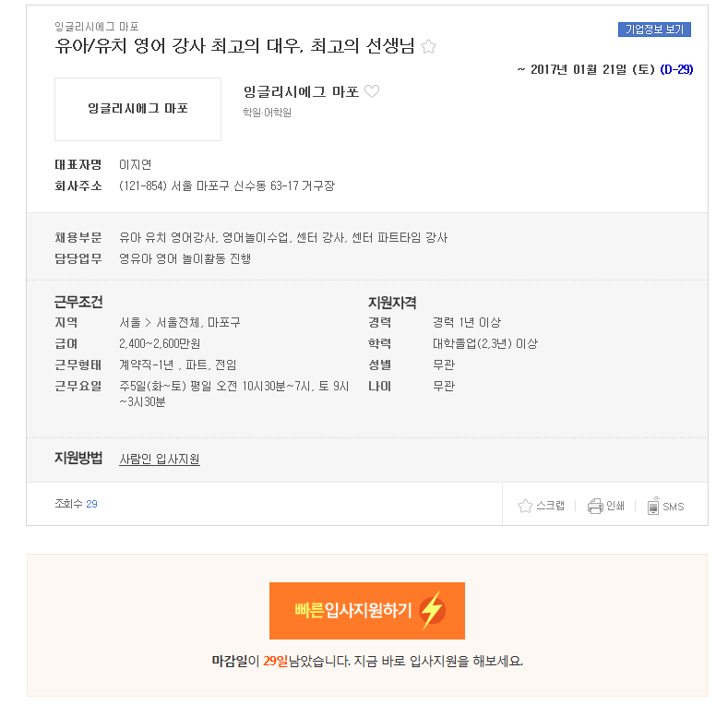
Task: Click the SMS text label
Action: [x=674, y=507]
